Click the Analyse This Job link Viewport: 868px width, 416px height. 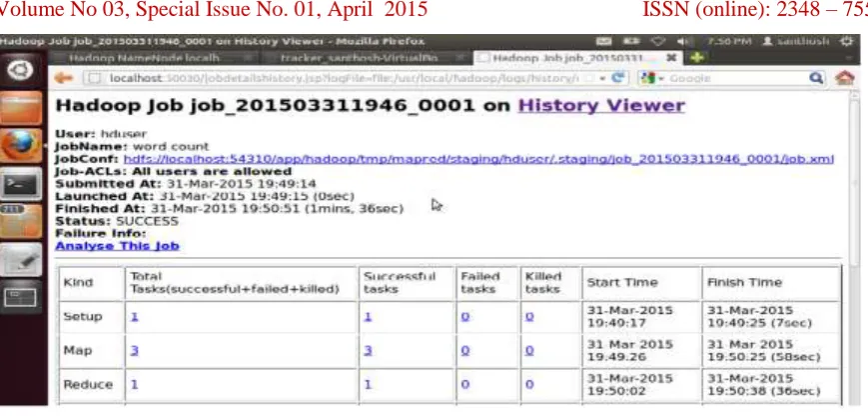point(117,245)
